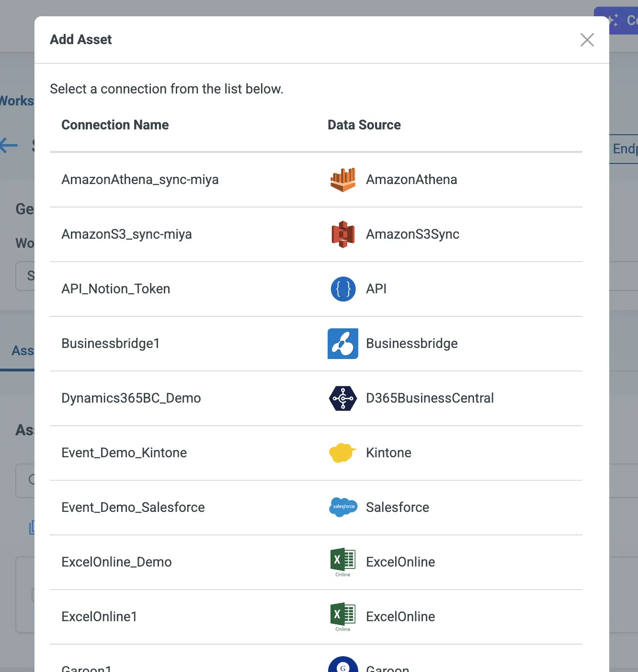Screen dimensions: 638x672
Task: Select the AmazonAthena_sync-miya connection
Action: 140,180
